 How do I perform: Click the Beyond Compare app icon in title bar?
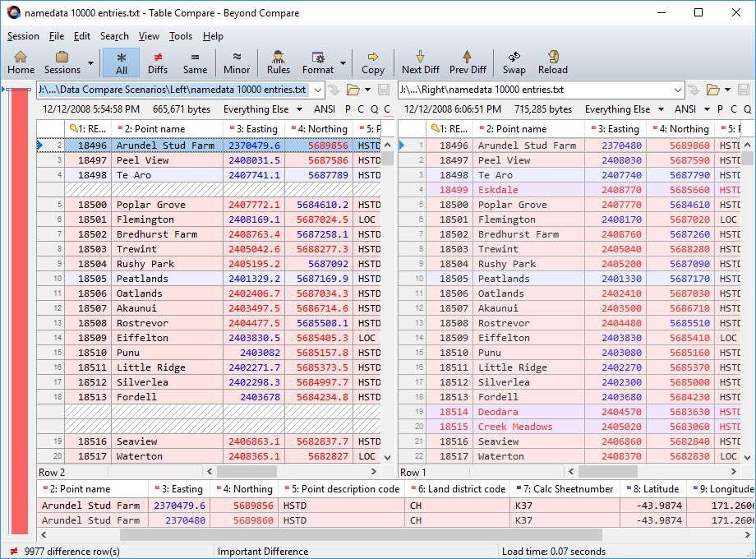[13, 12]
